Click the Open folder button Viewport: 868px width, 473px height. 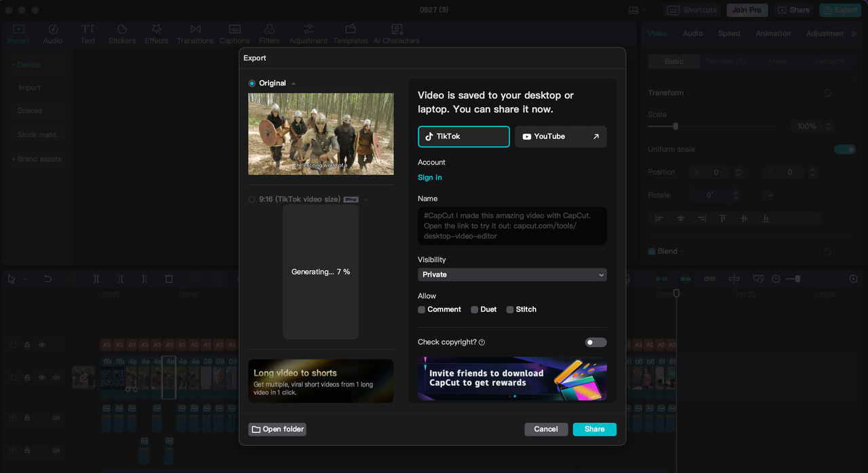[x=277, y=429]
